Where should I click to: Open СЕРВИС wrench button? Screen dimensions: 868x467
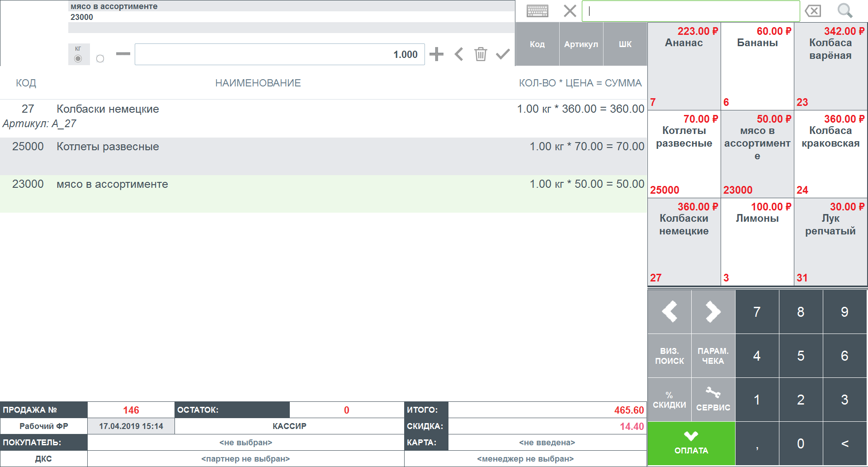click(713, 399)
